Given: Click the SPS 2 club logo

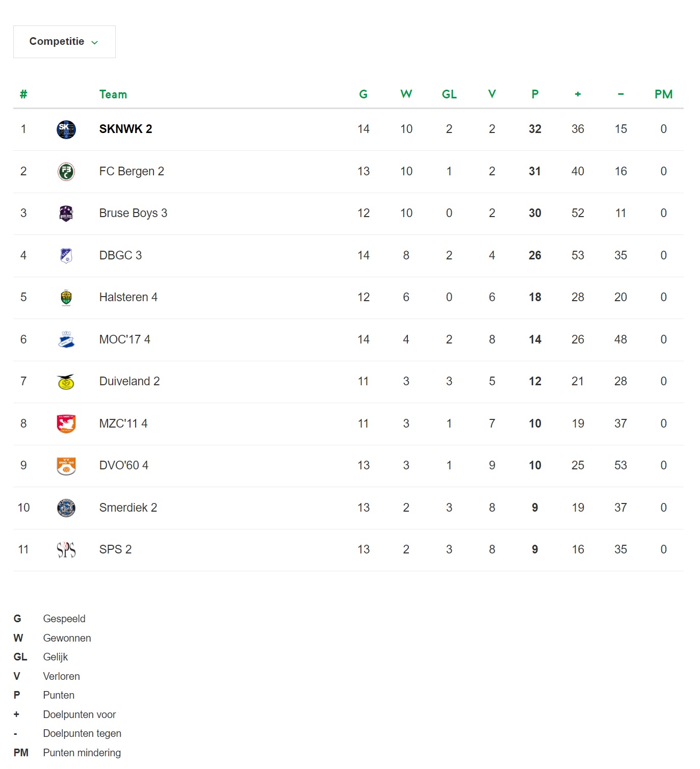Looking at the screenshot, I should pos(66,550).
